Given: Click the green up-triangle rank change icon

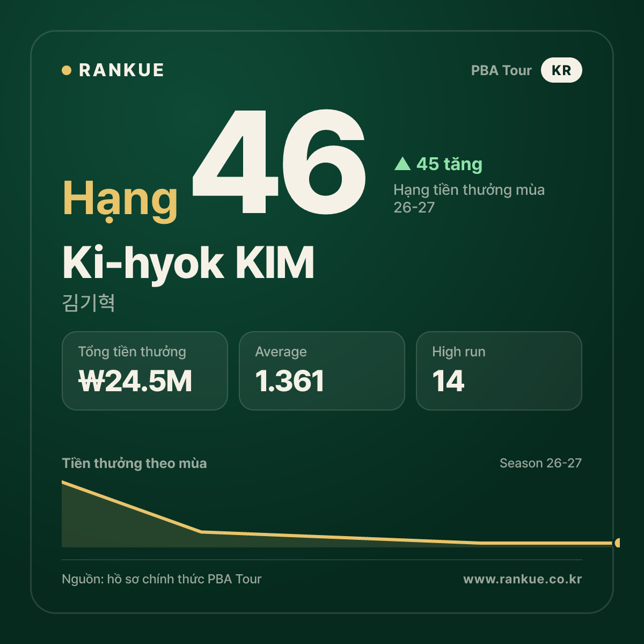Looking at the screenshot, I should pos(402,164).
